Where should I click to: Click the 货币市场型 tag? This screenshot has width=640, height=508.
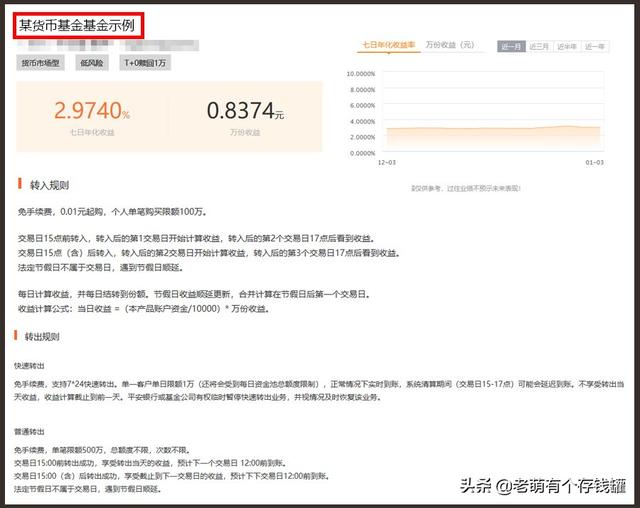tap(40, 63)
